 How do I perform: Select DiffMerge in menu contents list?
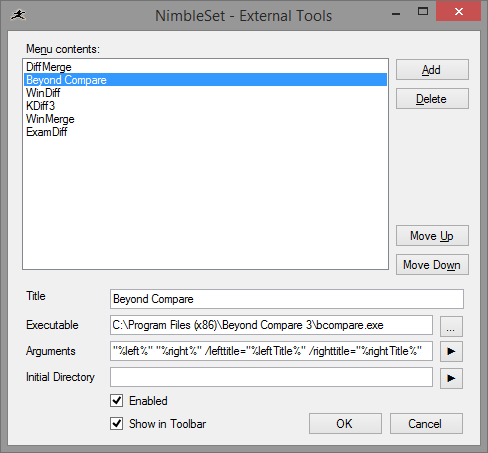pos(205,67)
